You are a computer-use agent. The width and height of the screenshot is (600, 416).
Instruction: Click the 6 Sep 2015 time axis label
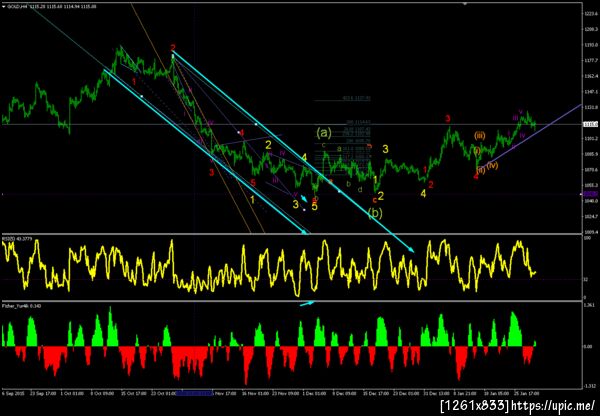pyautogui.click(x=11, y=393)
